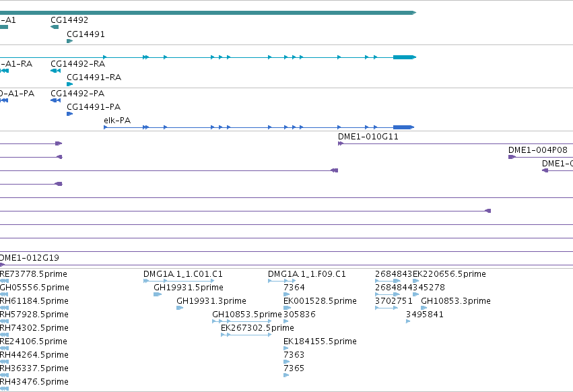573x392 pixels.
Task: Select the RE73778.5prime EST label
Action: pos(34,274)
